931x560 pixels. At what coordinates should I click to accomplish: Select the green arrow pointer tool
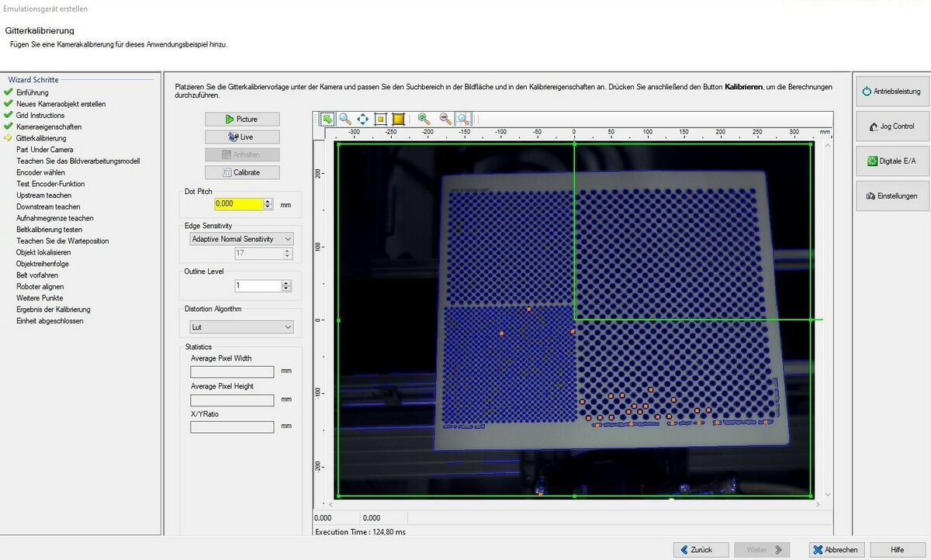328,119
